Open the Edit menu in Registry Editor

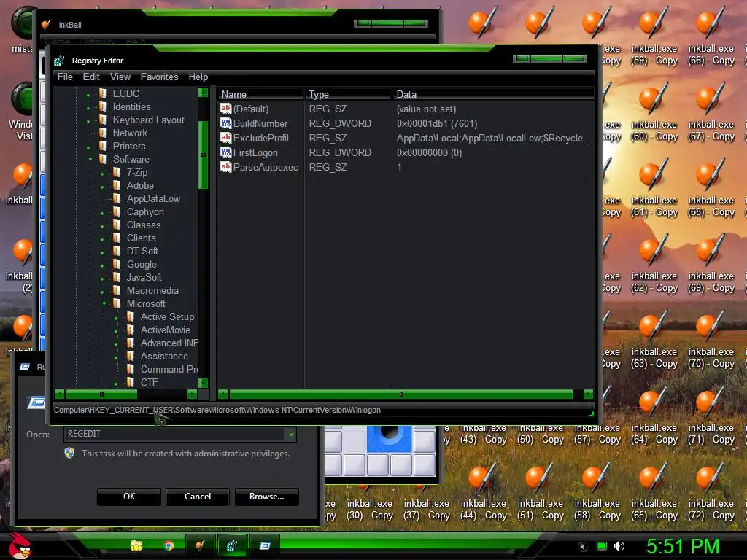tap(91, 77)
